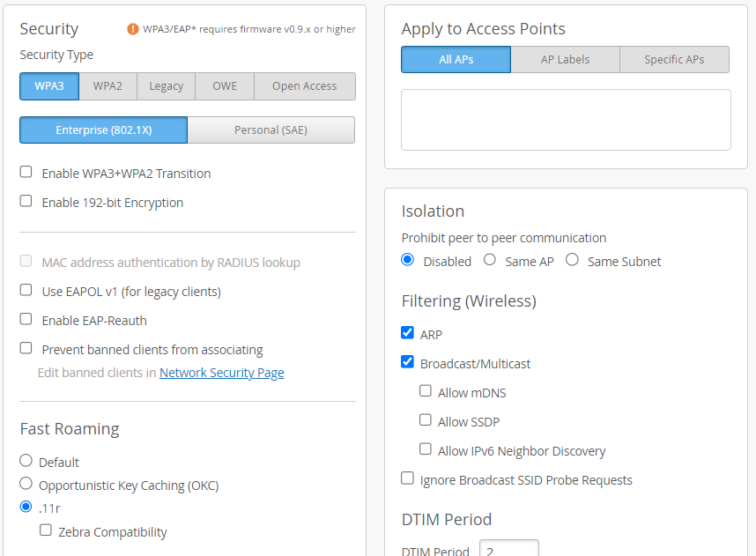Set isolation to Same Subnet

[573, 260]
